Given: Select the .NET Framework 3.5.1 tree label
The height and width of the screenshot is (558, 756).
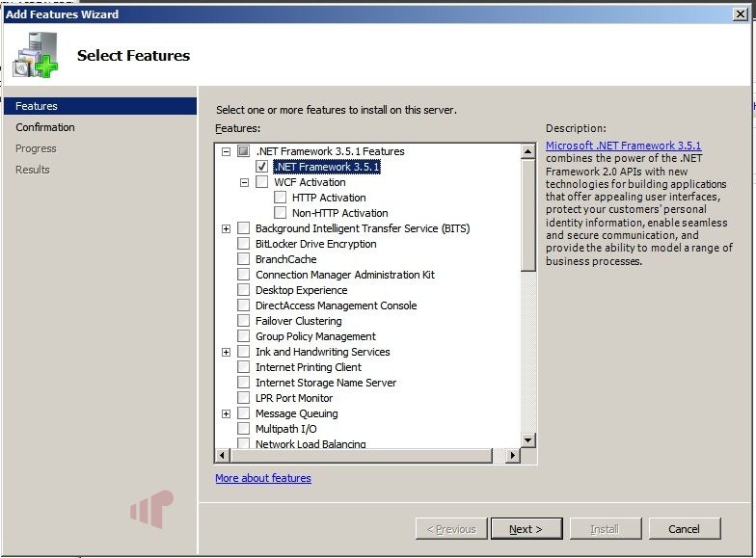Looking at the screenshot, I should coord(327,167).
